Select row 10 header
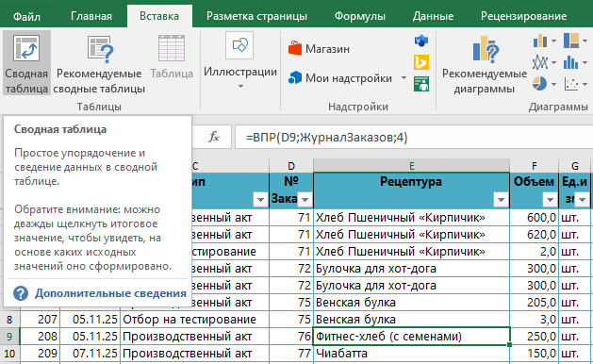The image size is (593, 364). coord(9,354)
